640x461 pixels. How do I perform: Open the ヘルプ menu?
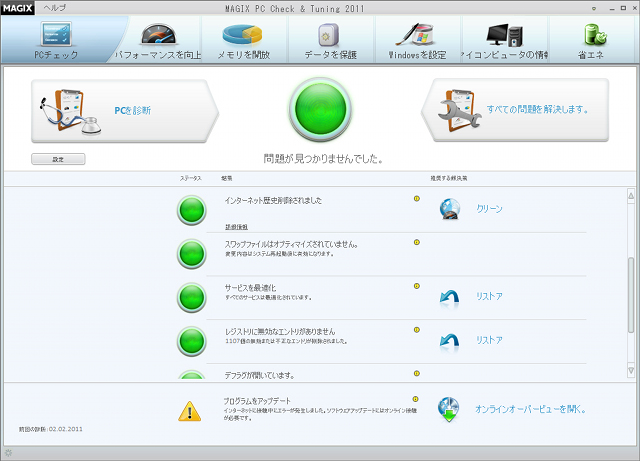[55, 8]
